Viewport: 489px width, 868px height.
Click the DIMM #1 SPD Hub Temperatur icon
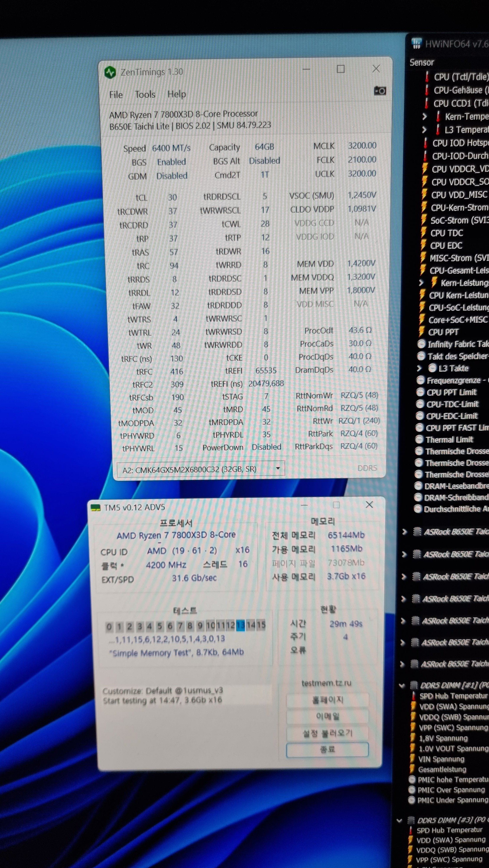(x=414, y=696)
